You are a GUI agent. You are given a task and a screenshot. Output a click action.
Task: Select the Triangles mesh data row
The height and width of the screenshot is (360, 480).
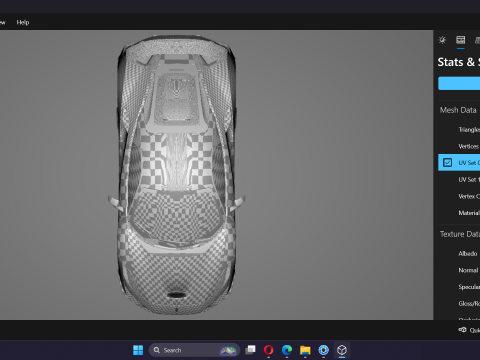[459, 129]
